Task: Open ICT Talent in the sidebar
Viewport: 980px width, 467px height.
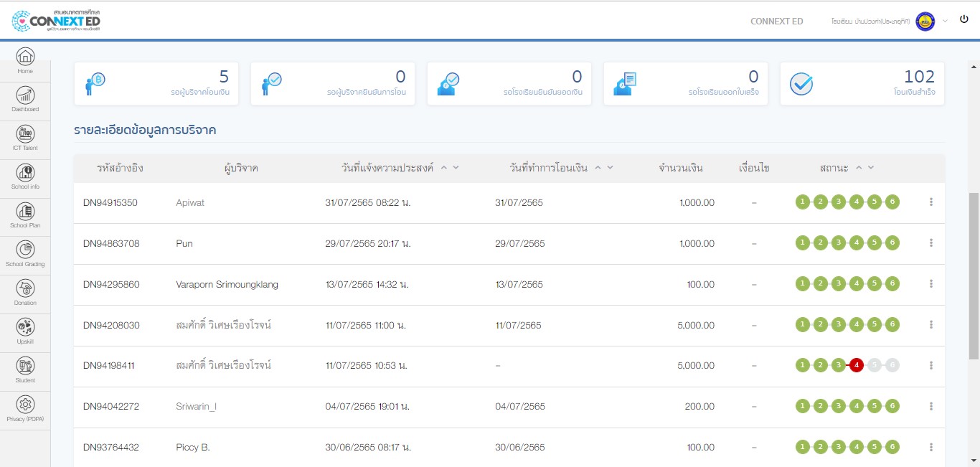Action: 25,138
